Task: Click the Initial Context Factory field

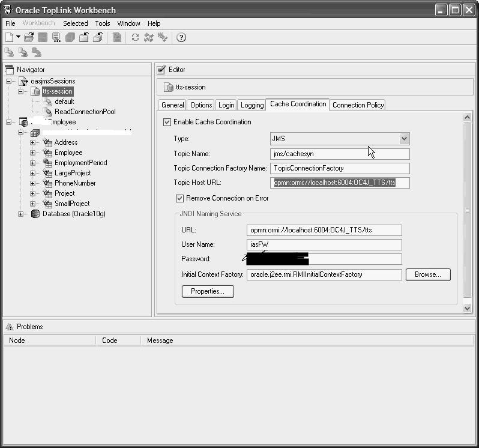Action: point(324,274)
